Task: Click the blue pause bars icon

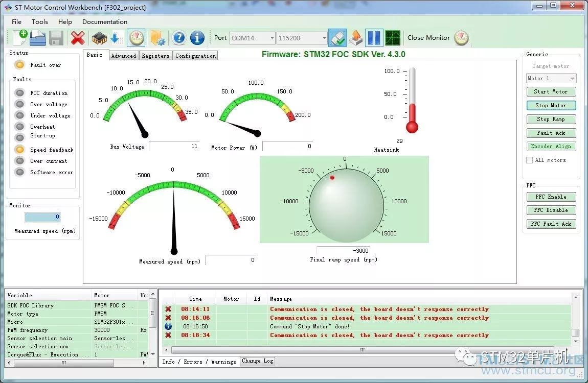Action: pos(374,38)
